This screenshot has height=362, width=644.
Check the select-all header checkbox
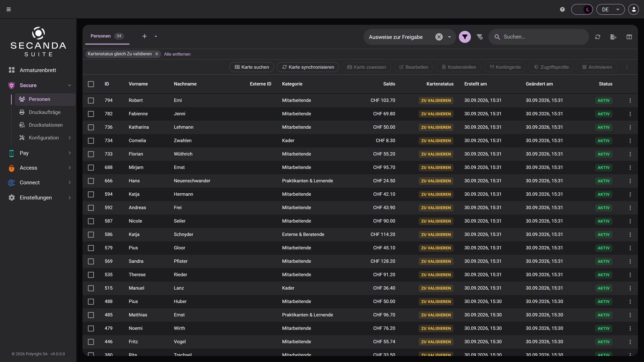click(x=91, y=84)
